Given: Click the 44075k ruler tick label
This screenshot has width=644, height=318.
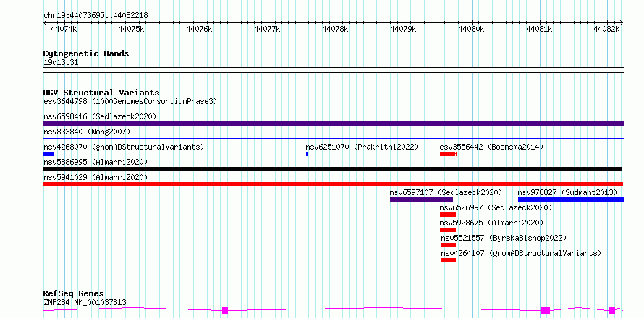Looking at the screenshot, I should [x=132, y=29].
